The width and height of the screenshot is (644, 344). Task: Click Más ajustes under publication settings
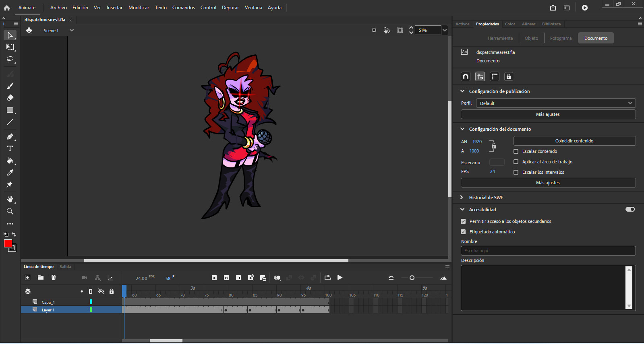(548, 114)
